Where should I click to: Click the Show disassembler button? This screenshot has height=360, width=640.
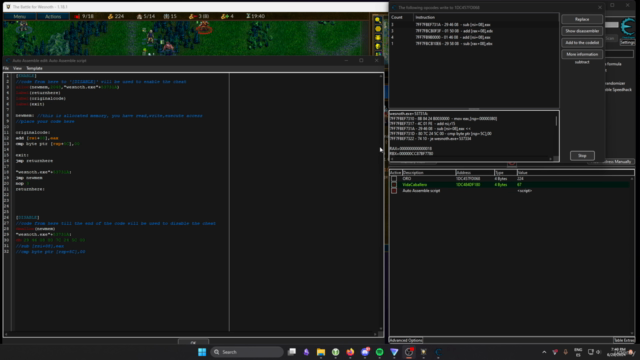point(582,31)
